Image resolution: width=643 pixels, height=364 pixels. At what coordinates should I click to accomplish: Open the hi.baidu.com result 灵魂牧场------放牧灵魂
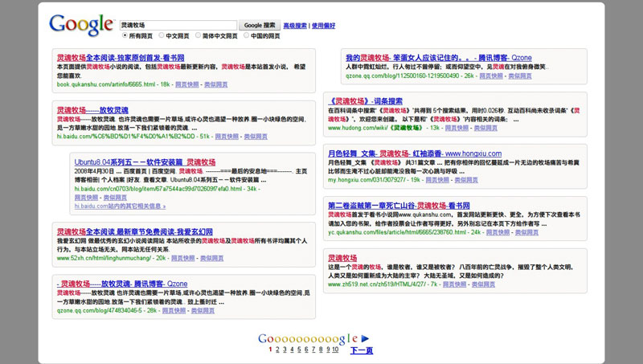(x=92, y=110)
